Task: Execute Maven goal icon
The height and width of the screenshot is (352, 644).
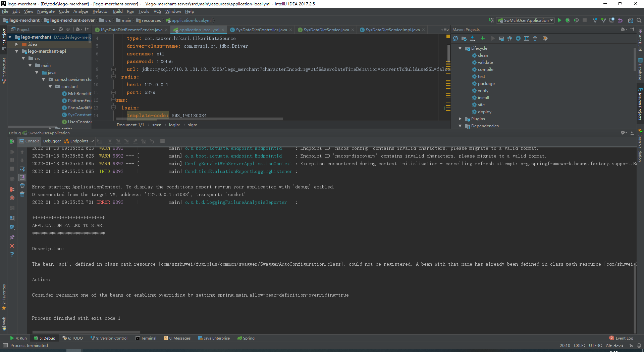Action: (501, 38)
